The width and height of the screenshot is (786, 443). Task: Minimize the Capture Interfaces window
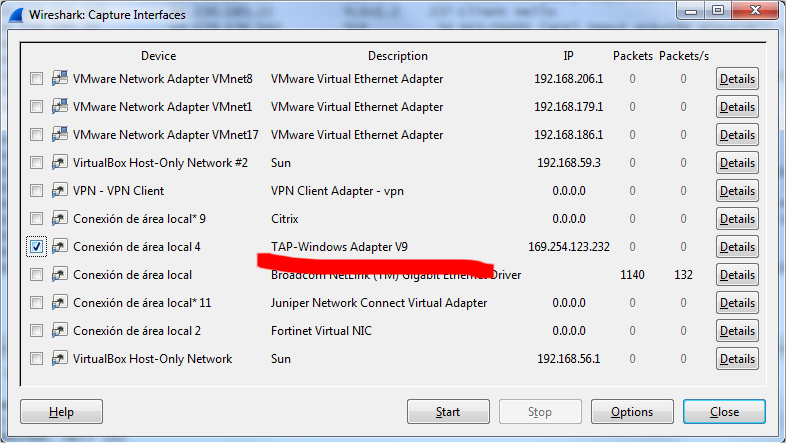coord(691,11)
